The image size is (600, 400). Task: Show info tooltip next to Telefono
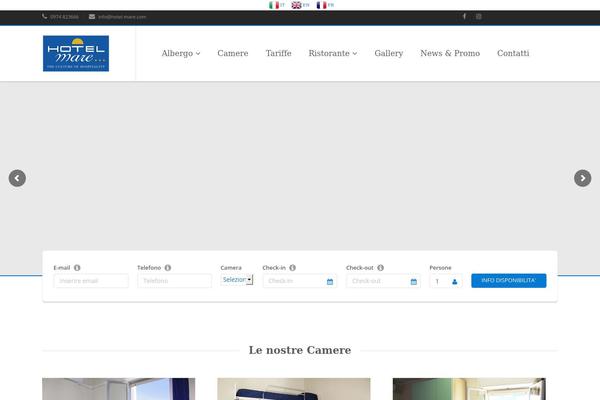tap(168, 268)
